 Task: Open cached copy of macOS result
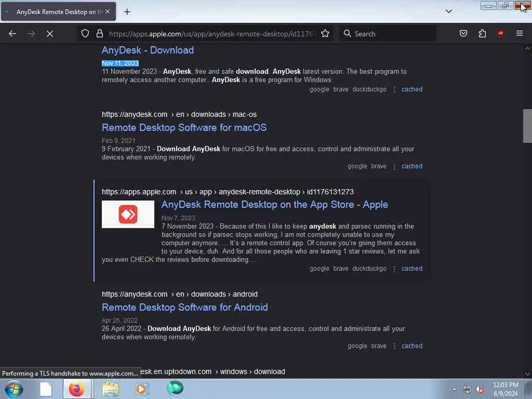[412, 166]
